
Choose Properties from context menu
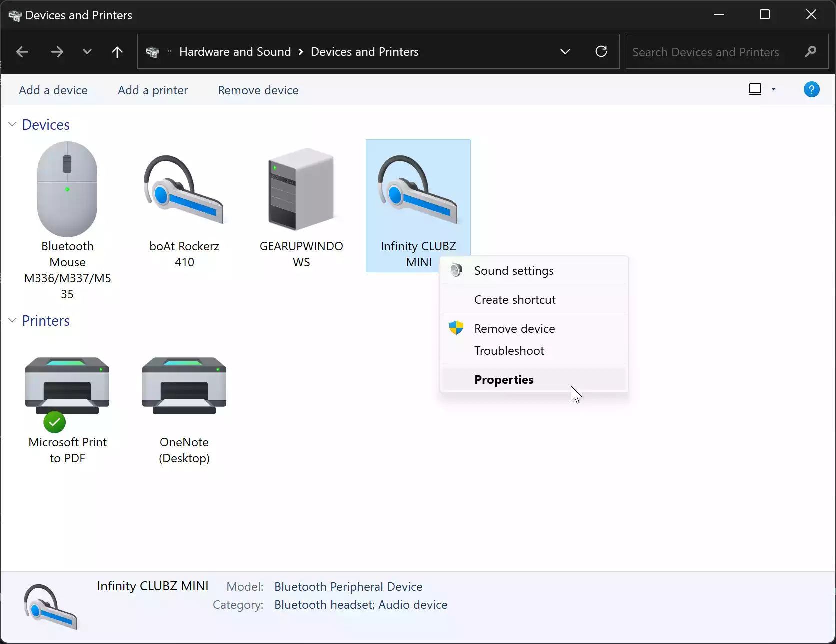tap(533, 379)
